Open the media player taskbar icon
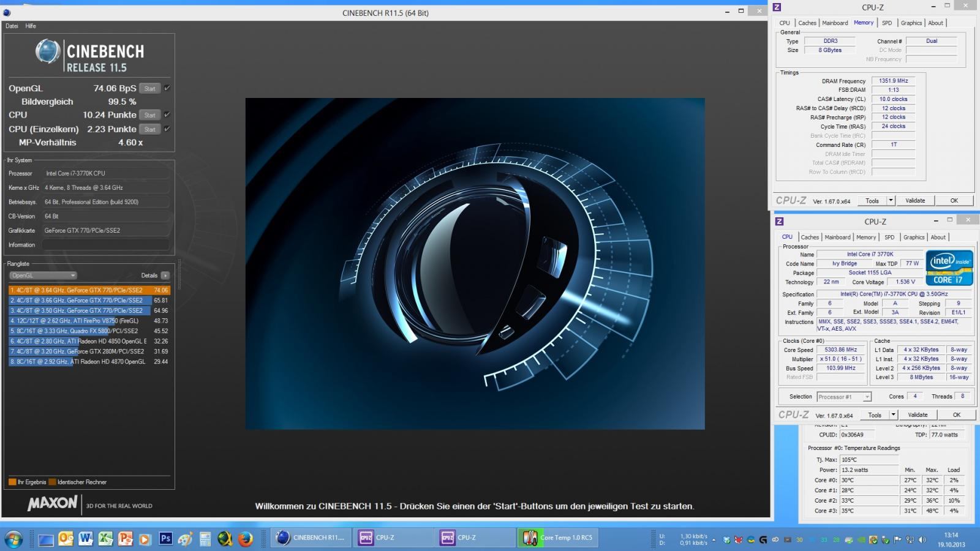The image size is (980, 551). 145,539
